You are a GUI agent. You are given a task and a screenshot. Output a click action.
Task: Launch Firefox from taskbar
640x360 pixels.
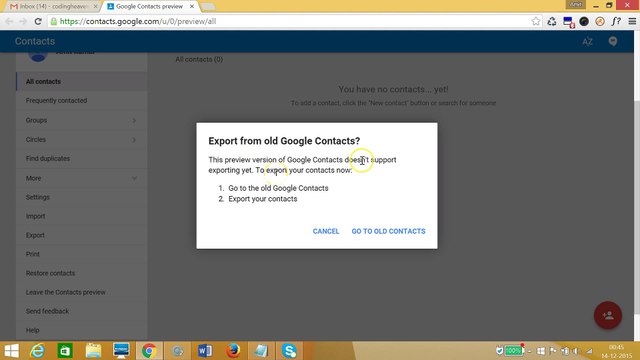click(x=233, y=351)
